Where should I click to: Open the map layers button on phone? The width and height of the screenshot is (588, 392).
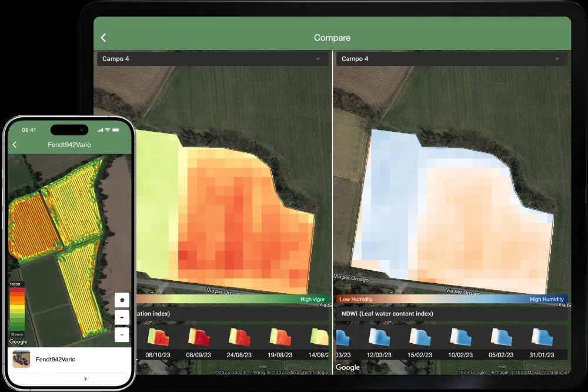tap(122, 300)
